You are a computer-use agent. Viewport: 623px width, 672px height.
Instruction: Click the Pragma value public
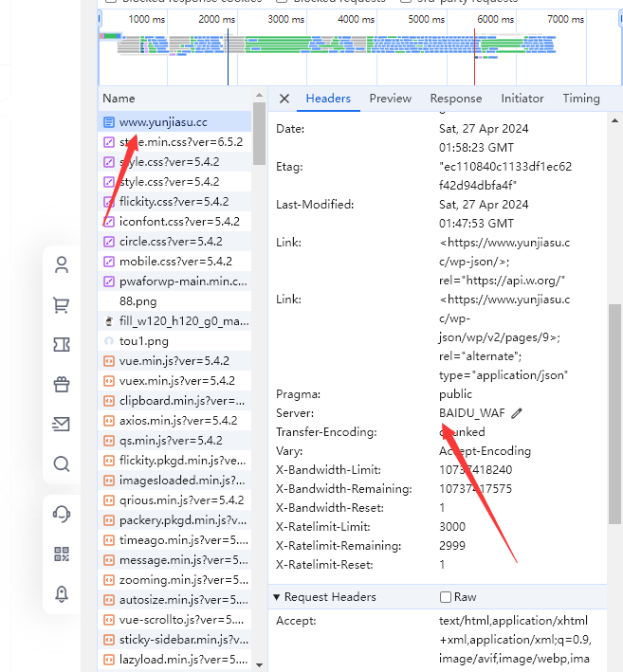pos(455,394)
